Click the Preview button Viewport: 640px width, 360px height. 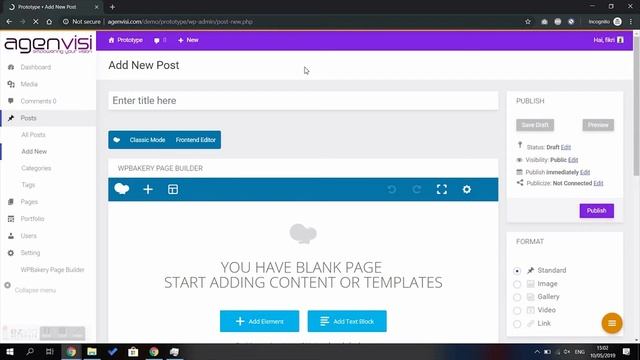click(x=598, y=125)
